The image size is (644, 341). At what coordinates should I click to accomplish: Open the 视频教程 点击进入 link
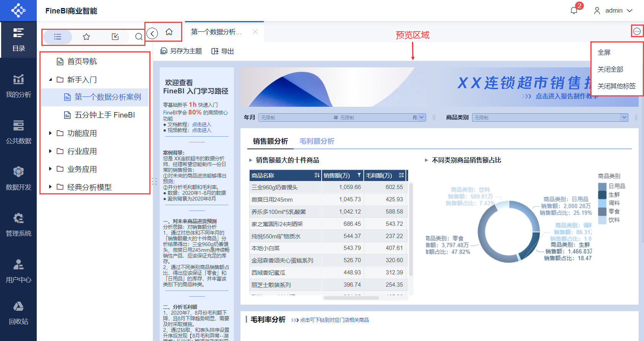click(202, 130)
